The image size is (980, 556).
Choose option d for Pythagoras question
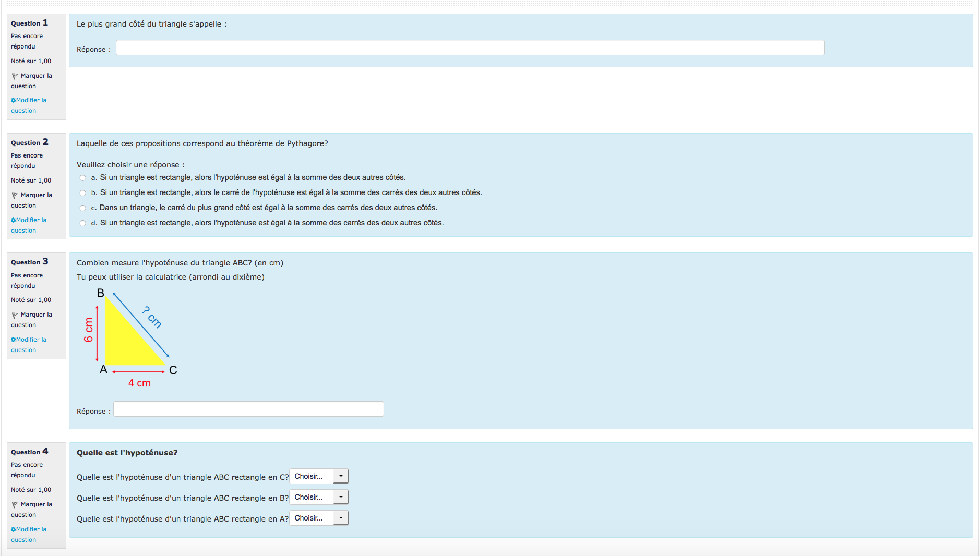click(82, 223)
